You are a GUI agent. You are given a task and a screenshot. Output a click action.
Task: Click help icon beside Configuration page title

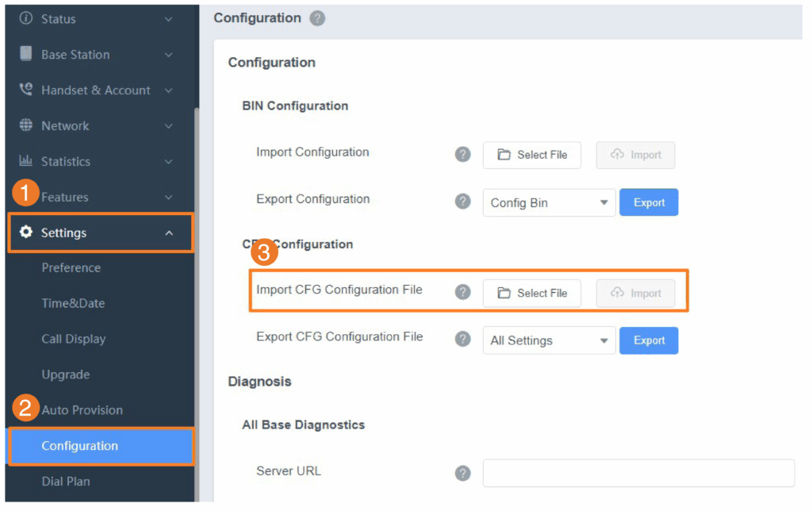pyautogui.click(x=317, y=19)
